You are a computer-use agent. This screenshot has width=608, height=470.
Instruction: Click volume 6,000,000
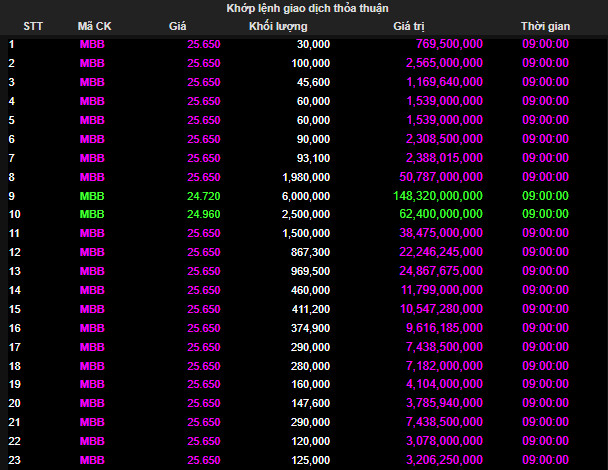[306, 196]
